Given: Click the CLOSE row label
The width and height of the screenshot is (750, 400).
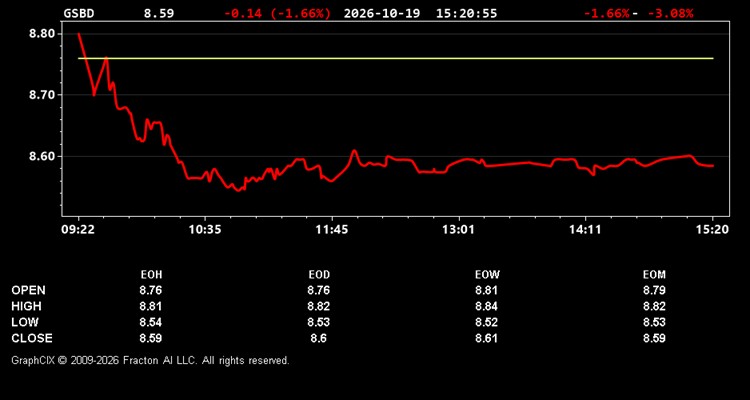Looking at the screenshot, I should (32, 338).
